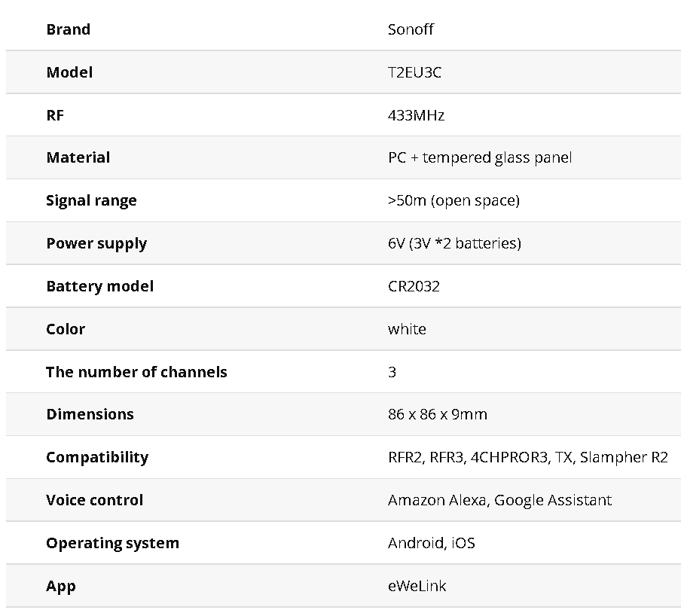Click the Brand row label

[69, 29]
